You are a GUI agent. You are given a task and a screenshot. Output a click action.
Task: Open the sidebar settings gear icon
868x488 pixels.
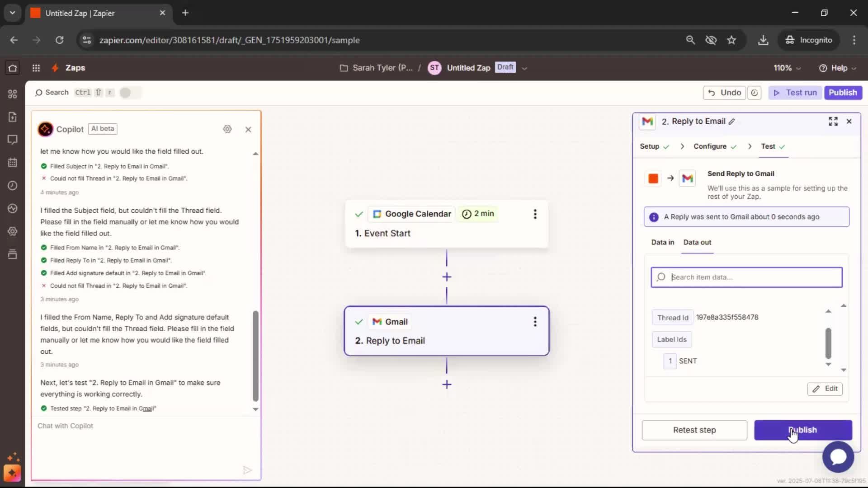point(13,231)
